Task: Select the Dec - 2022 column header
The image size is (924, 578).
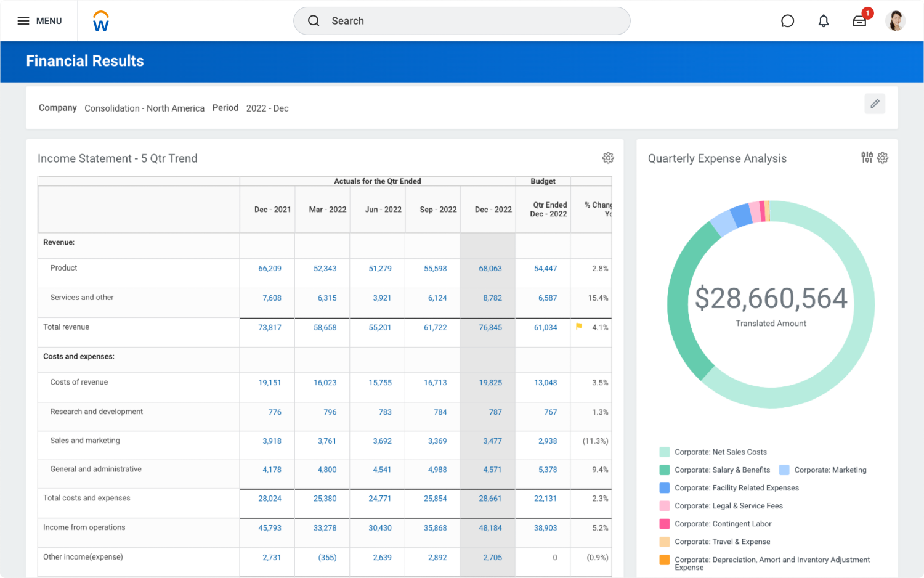Action: coord(493,210)
